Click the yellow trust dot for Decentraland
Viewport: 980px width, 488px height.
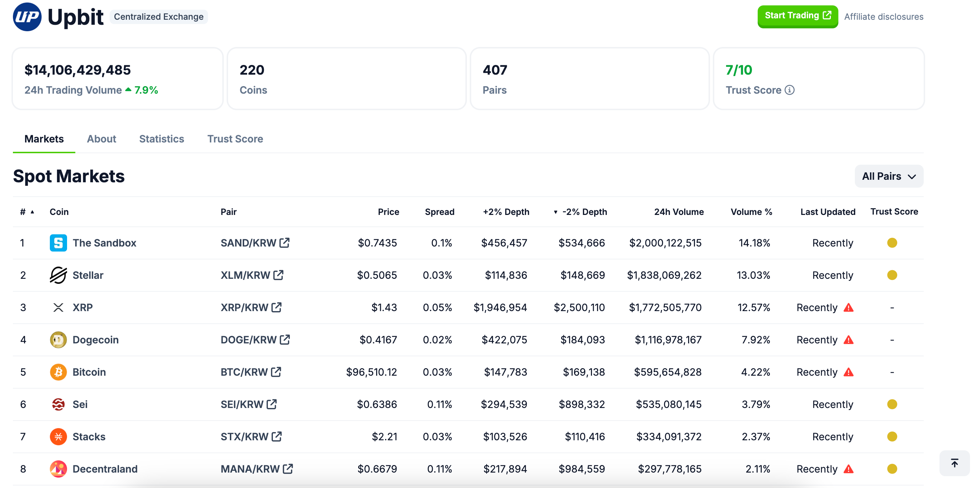click(x=892, y=469)
